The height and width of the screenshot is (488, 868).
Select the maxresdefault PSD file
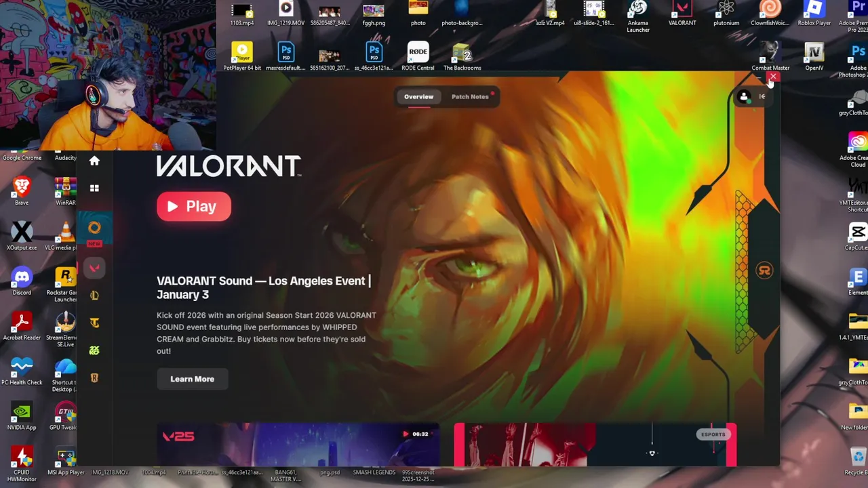point(285,56)
